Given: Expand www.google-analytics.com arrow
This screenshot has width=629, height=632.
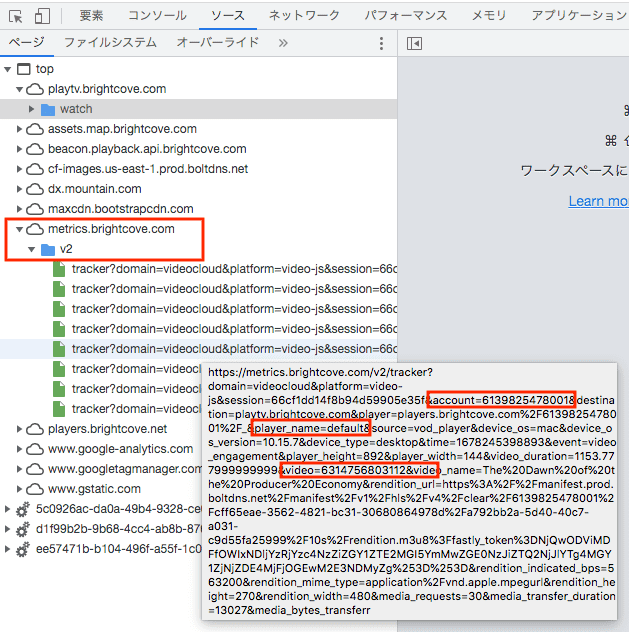Looking at the screenshot, I should click(19, 449).
